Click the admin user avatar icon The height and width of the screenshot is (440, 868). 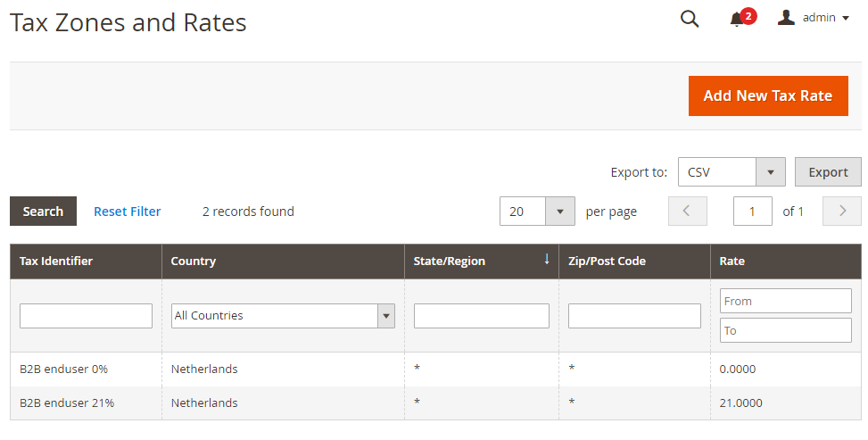pyautogui.click(x=786, y=18)
